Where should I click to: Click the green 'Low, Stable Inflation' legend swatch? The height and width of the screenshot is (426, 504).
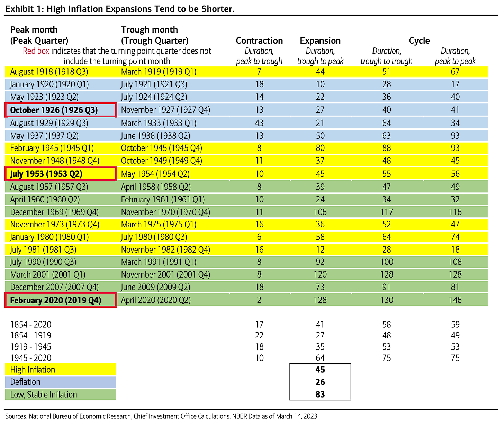click(61, 395)
